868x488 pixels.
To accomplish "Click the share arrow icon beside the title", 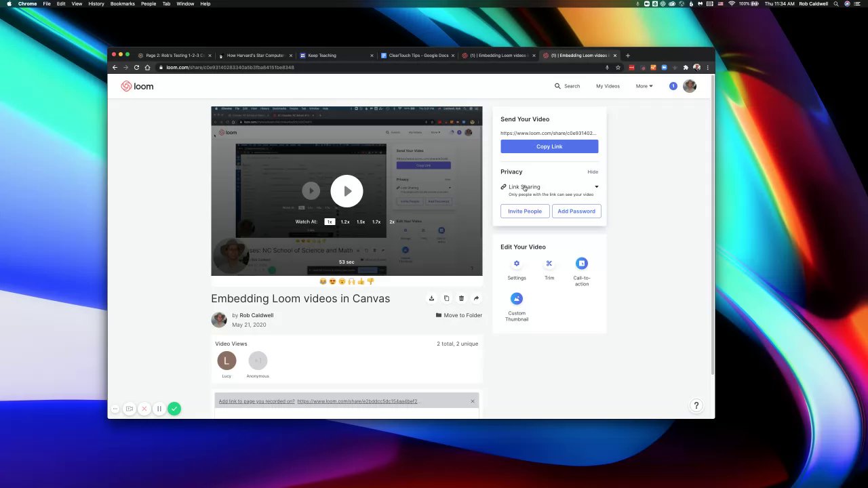I will tap(476, 298).
